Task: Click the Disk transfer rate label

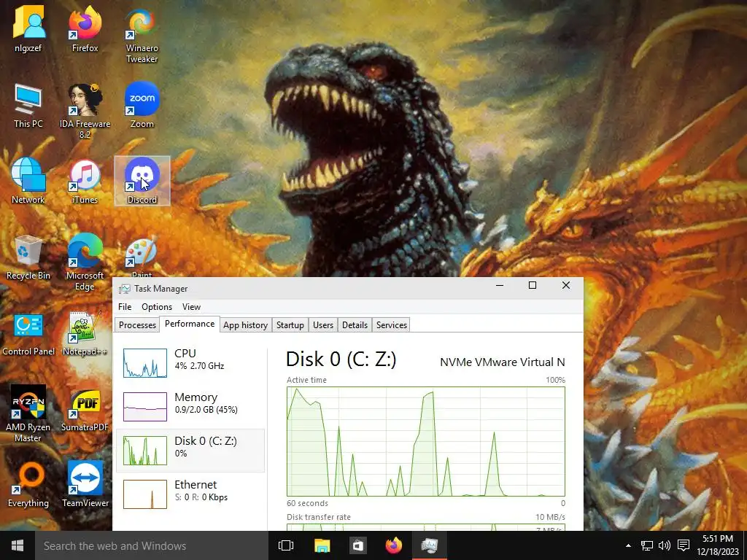Action: (x=319, y=517)
